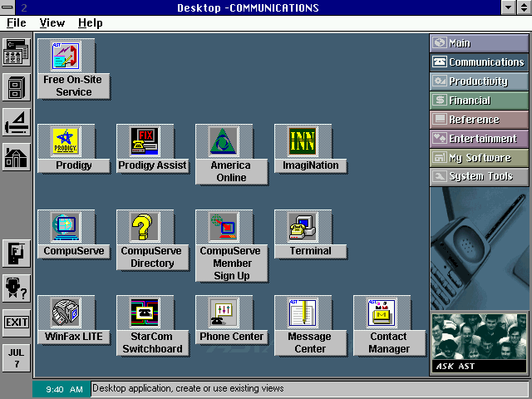This screenshot has width=532, height=399.
Task: Click the drafting tools sidebar icon
Action: 17,122
